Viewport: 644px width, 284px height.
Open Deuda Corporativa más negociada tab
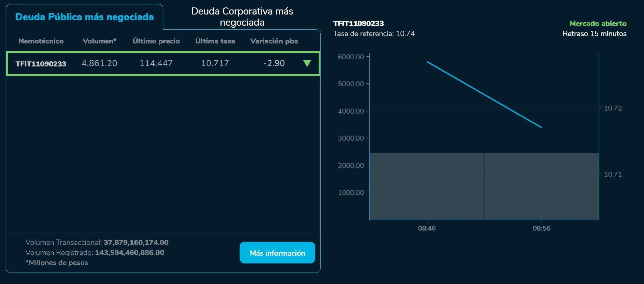pos(242,17)
